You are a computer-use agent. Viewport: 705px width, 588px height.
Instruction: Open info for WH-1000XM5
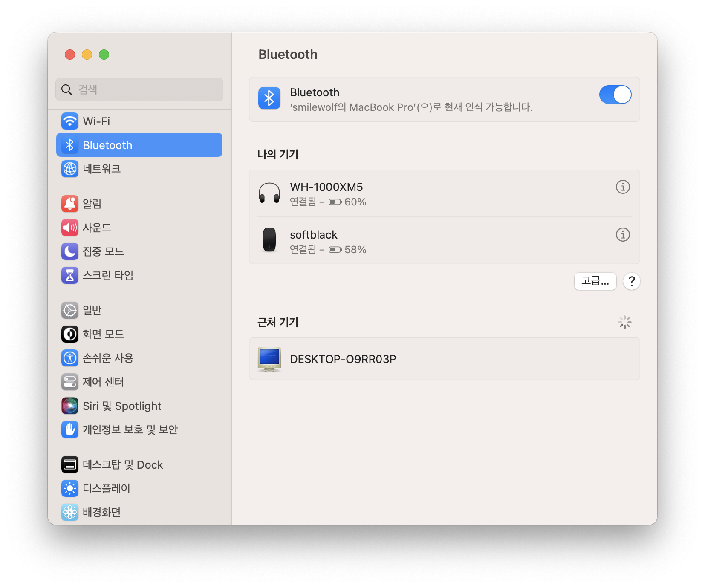coord(623,187)
